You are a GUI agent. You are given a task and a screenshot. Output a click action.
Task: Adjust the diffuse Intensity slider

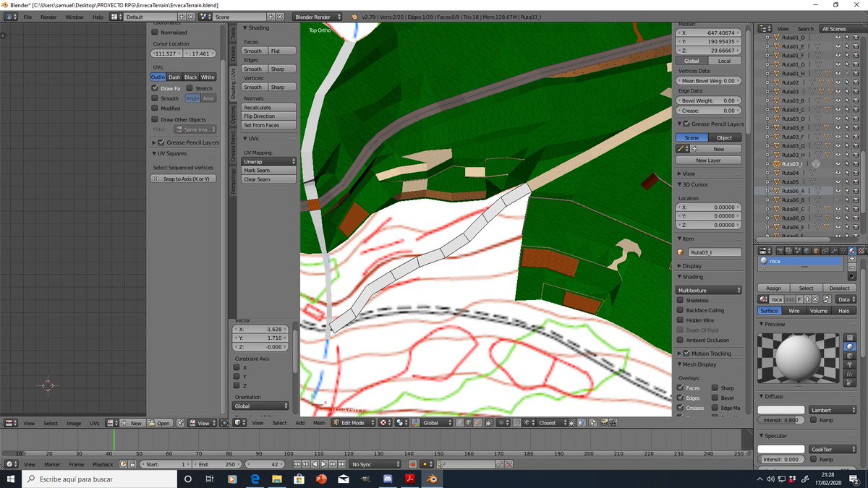(781, 420)
